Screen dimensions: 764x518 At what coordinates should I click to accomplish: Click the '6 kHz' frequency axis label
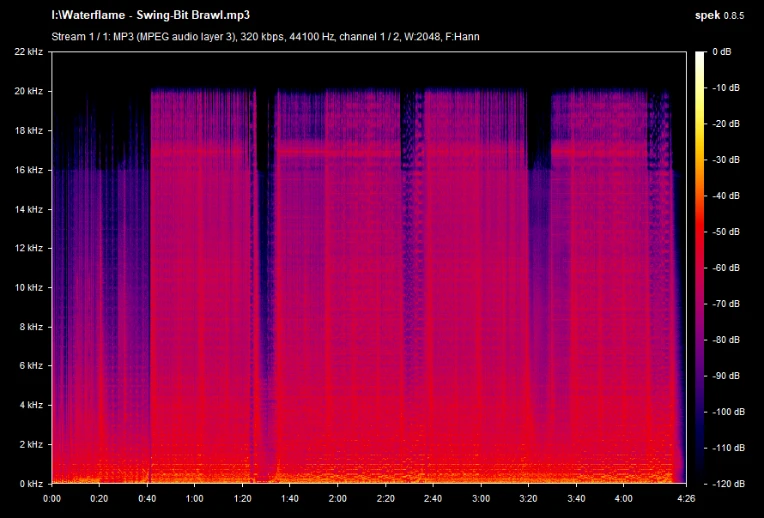point(31,365)
